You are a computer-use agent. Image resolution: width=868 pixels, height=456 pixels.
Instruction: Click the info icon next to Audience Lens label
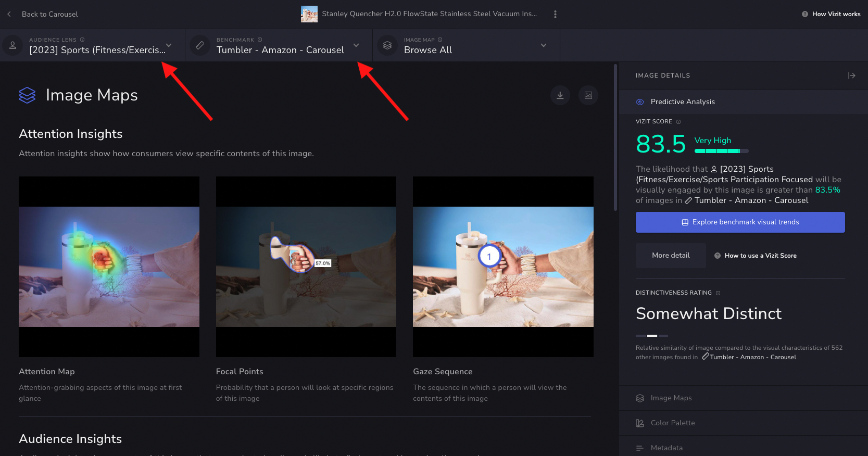(82, 40)
